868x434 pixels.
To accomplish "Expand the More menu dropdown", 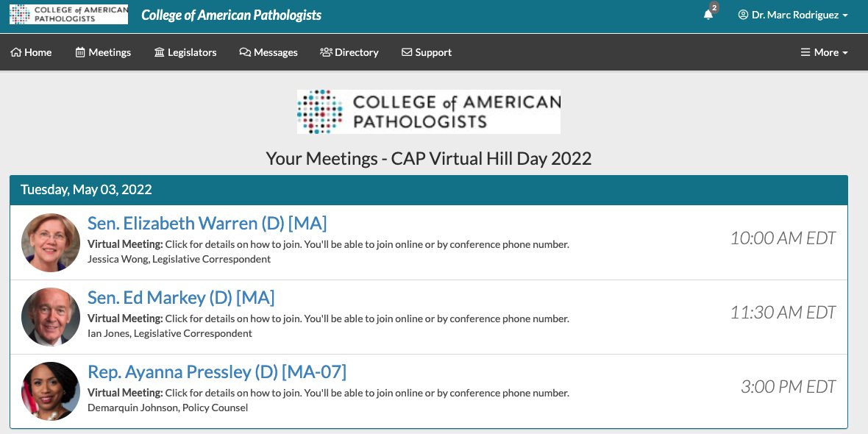I will (x=825, y=52).
